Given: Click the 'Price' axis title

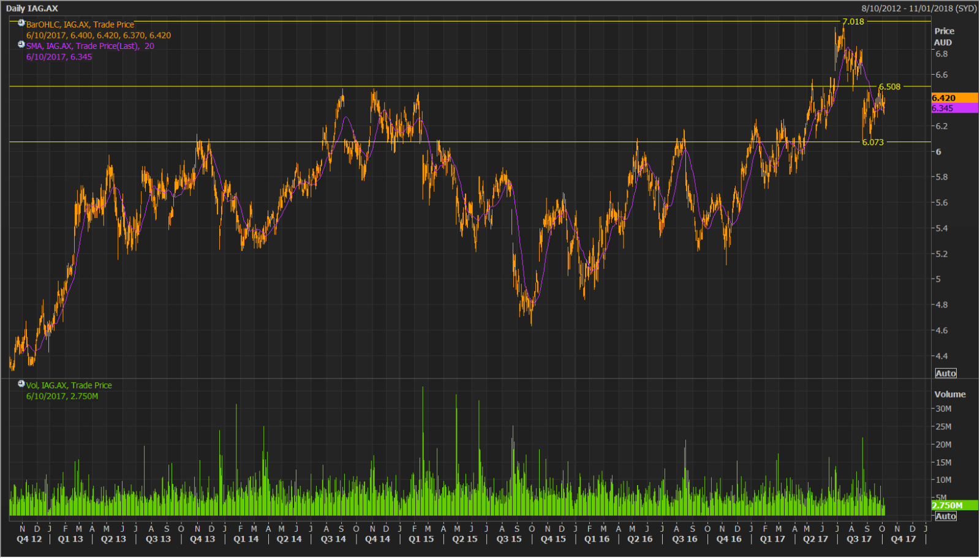Looking at the screenshot, I should pos(944,31).
